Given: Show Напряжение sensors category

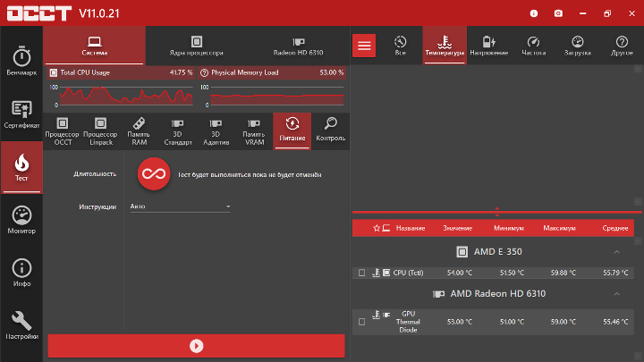Looking at the screenshot, I should [488, 46].
